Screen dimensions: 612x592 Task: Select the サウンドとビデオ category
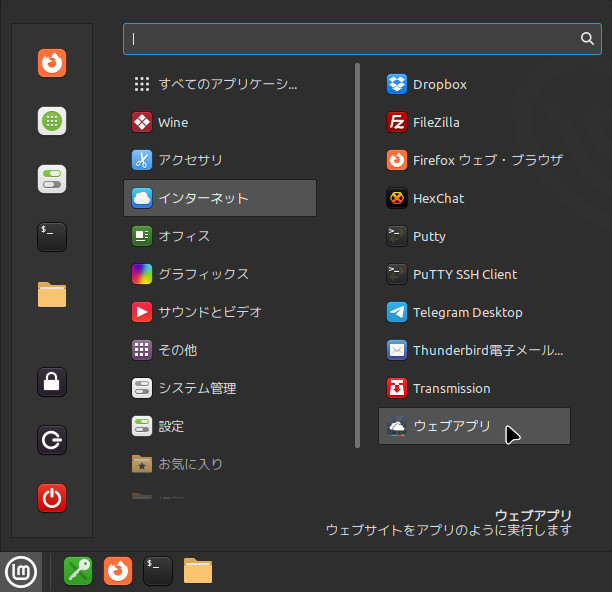click(x=220, y=312)
